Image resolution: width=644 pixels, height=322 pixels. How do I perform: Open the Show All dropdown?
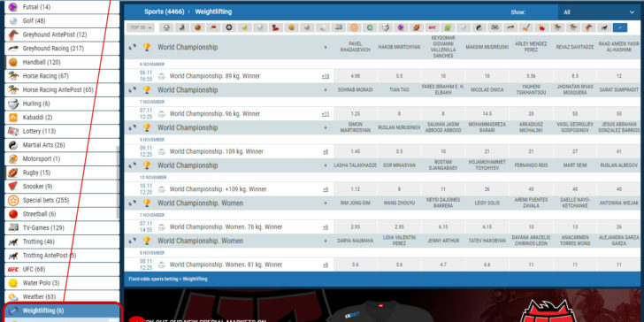[598, 12]
